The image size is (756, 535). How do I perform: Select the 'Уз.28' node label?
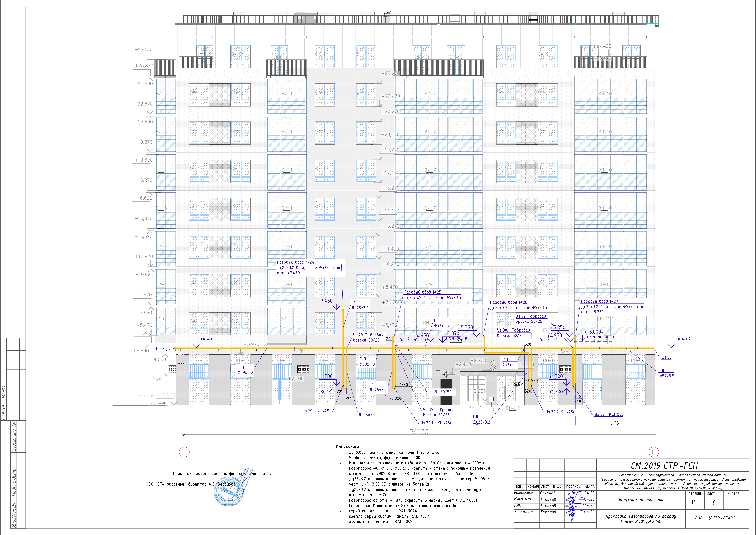160,349
